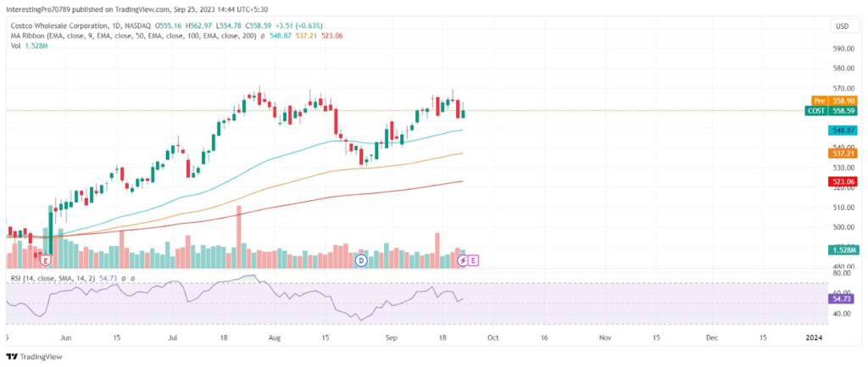Screen dimensions: 868x367
Task: Click the green COST 558.59 price label
Action: [x=831, y=111]
